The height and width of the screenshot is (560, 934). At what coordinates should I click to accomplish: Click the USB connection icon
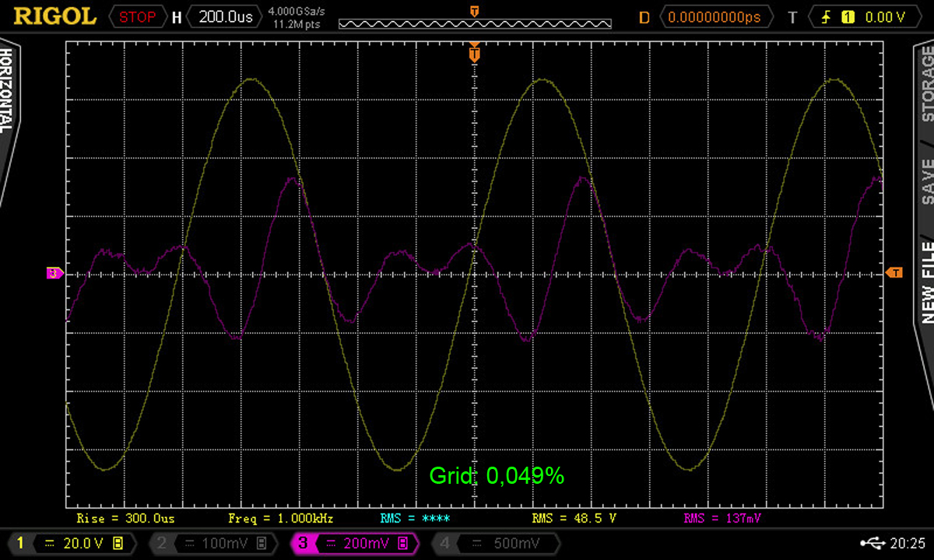click(x=872, y=543)
